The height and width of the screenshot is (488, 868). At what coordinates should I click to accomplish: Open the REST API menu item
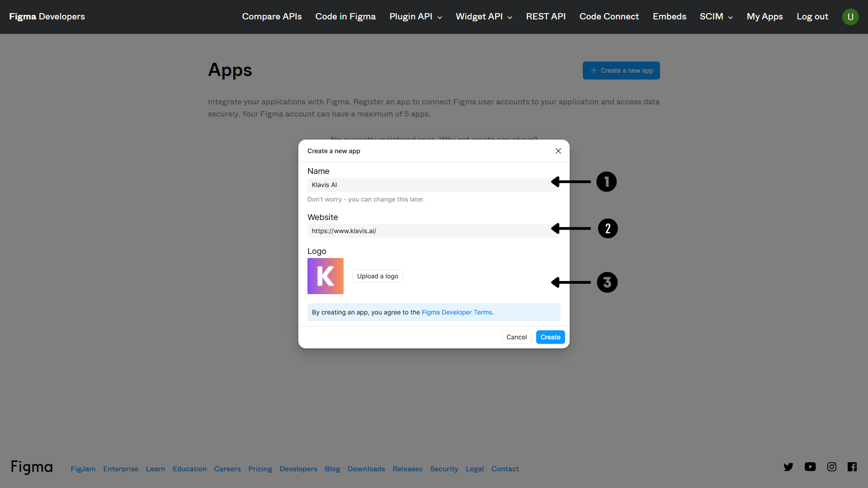click(546, 17)
